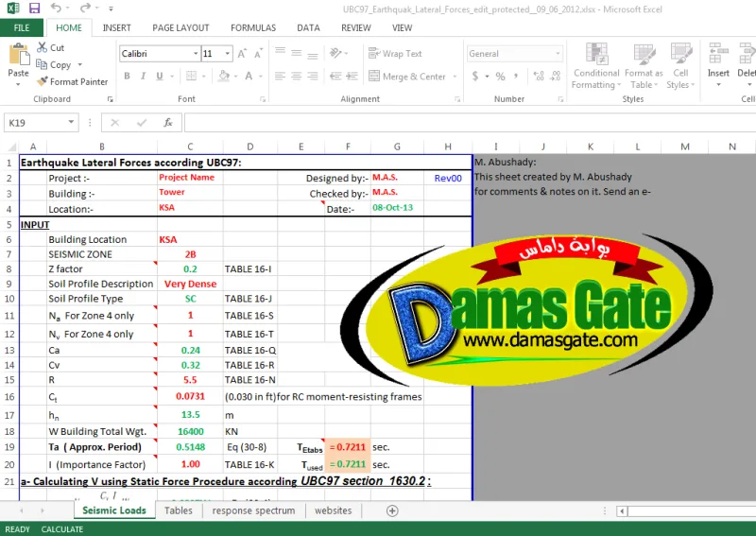Click the Accounting dollar format icon
Viewport: 756px width, 536px height.
pyautogui.click(x=475, y=77)
